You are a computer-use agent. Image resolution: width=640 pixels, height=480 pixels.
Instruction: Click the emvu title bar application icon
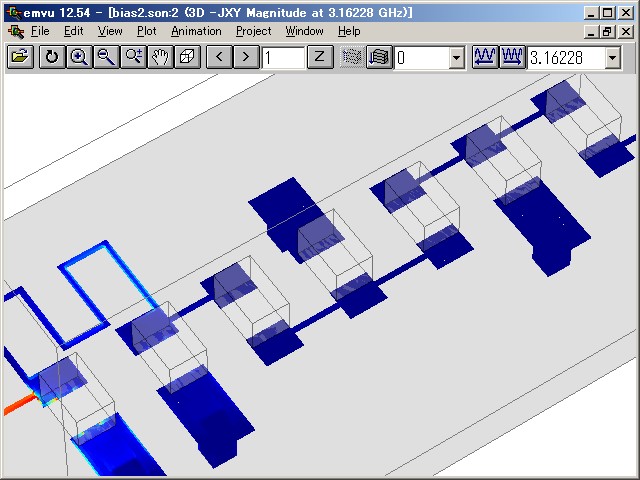(14, 13)
